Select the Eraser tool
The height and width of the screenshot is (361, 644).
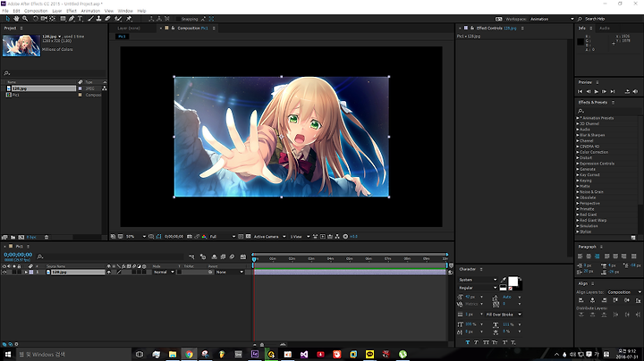107,19
